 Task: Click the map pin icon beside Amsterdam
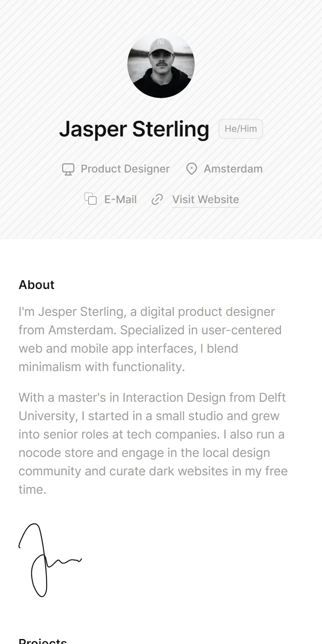(x=191, y=169)
